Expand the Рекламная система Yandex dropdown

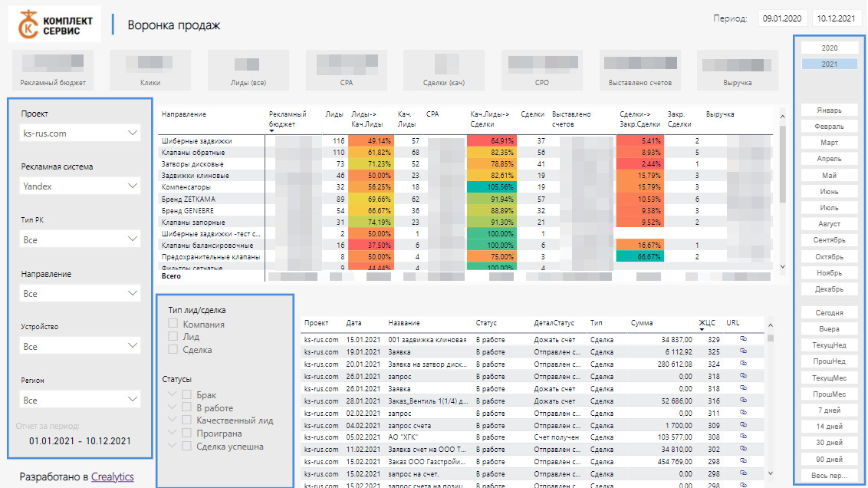coord(81,186)
